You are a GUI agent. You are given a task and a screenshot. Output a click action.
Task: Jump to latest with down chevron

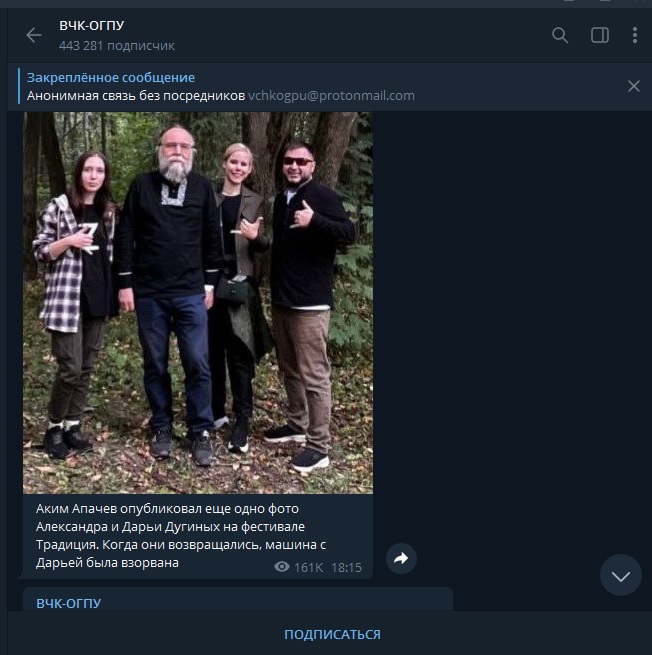click(x=621, y=575)
